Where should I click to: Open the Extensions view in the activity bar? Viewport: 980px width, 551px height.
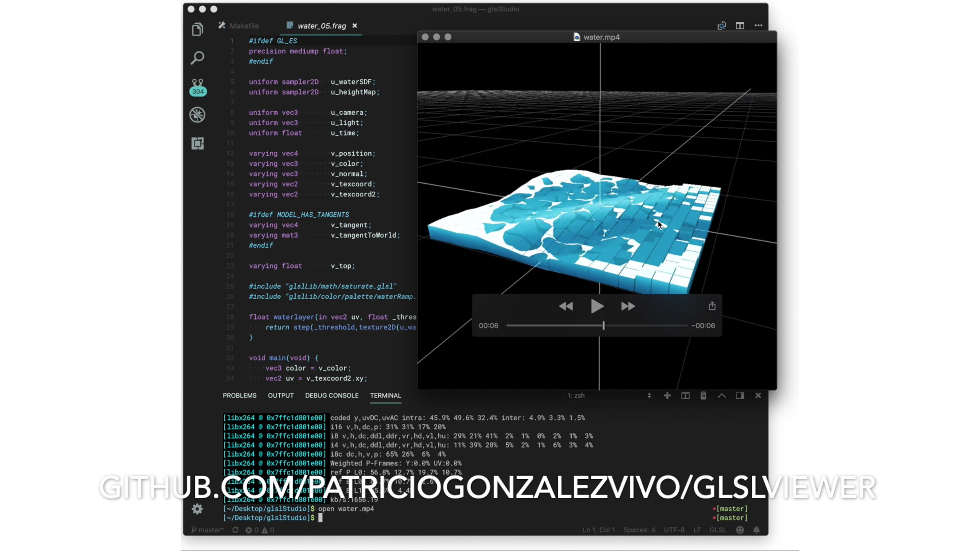(x=198, y=143)
